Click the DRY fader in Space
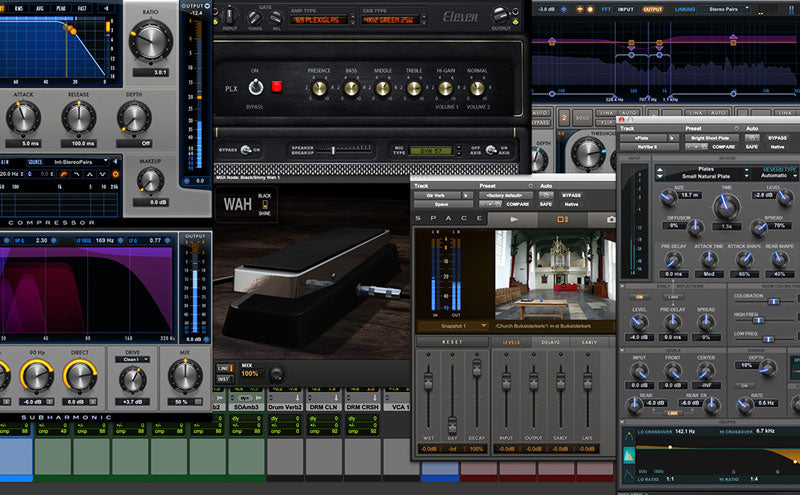Viewport: 800px width, 495px height. [x=452, y=425]
